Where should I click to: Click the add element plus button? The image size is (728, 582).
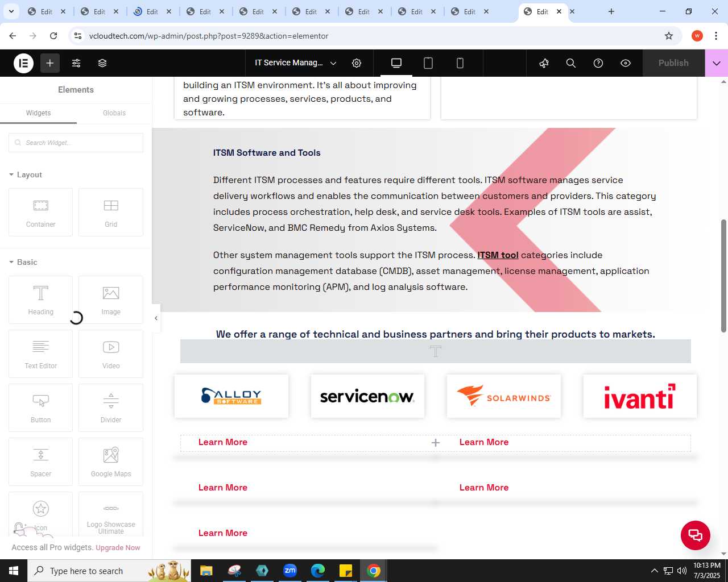point(50,63)
